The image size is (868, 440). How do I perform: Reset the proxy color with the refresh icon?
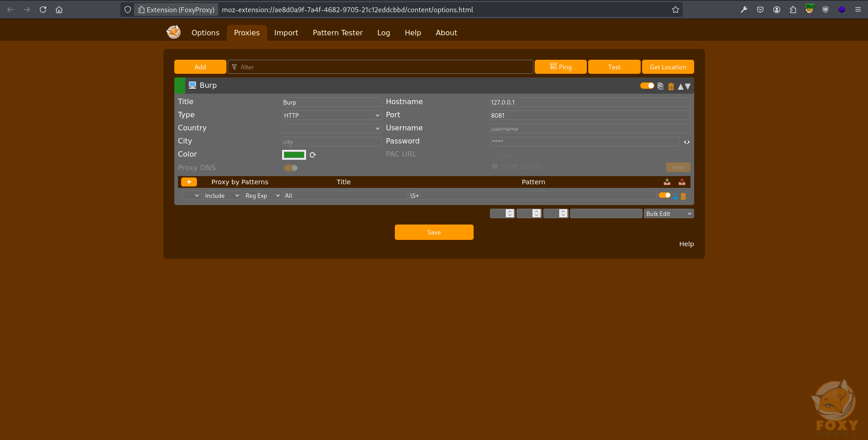click(312, 155)
